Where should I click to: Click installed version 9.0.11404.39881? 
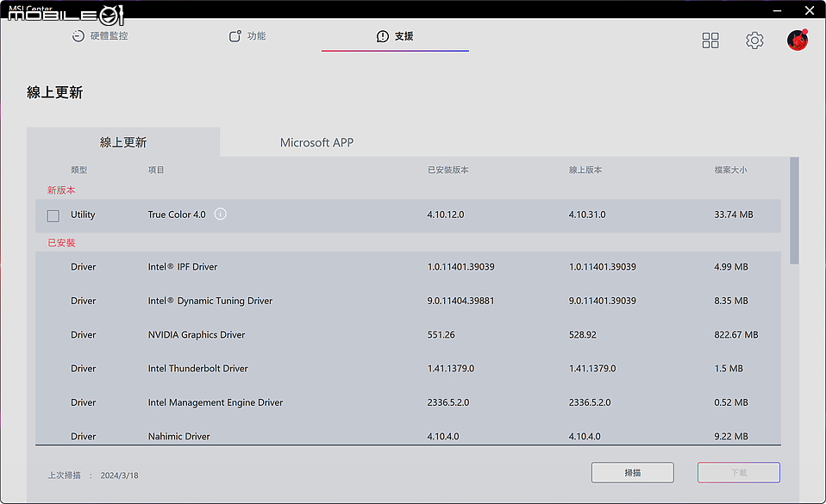pyautogui.click(x=461, y=301)
